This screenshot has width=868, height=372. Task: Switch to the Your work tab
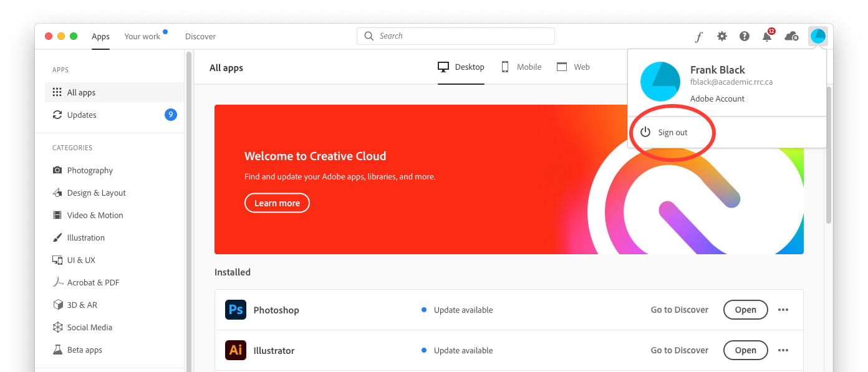pos(142,37)
